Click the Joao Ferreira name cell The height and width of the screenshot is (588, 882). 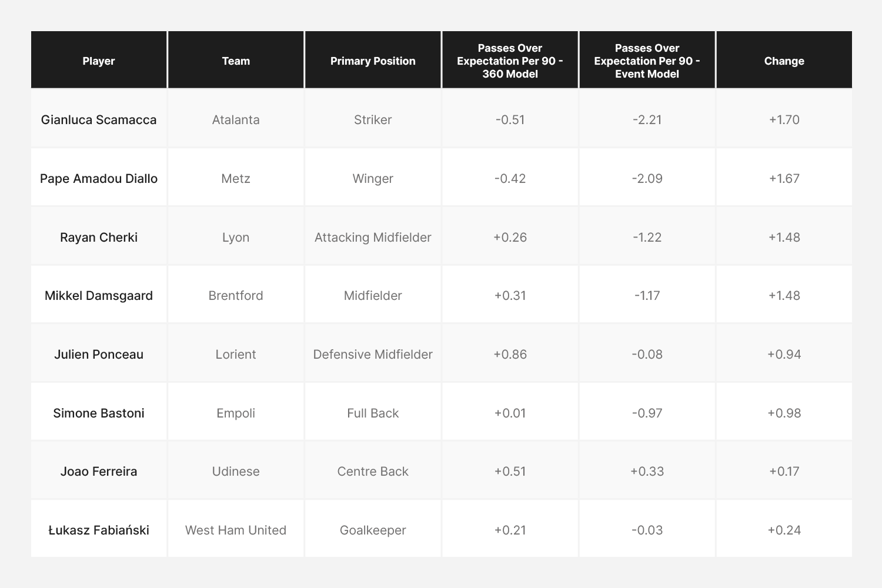coord(99,471)
